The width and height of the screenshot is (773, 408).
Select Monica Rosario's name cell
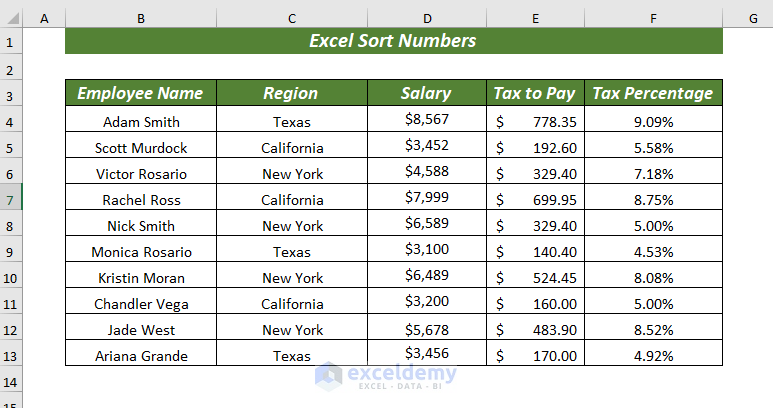click(x=141, y=252)
